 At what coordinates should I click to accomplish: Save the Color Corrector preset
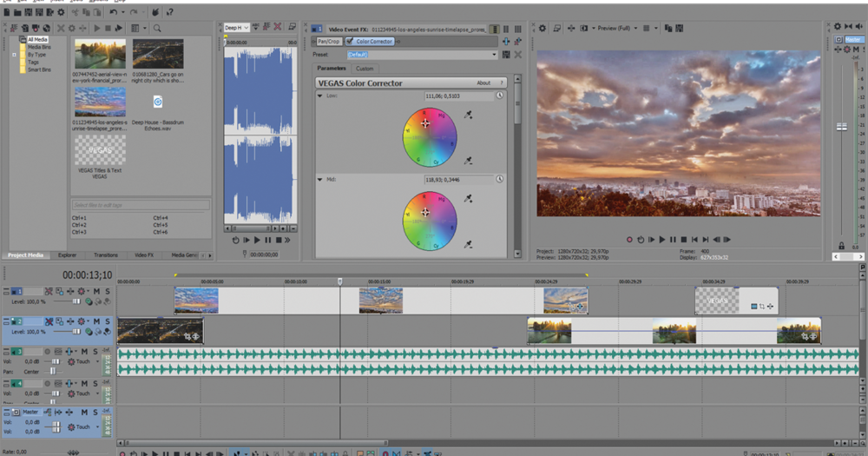coord(505,55)
